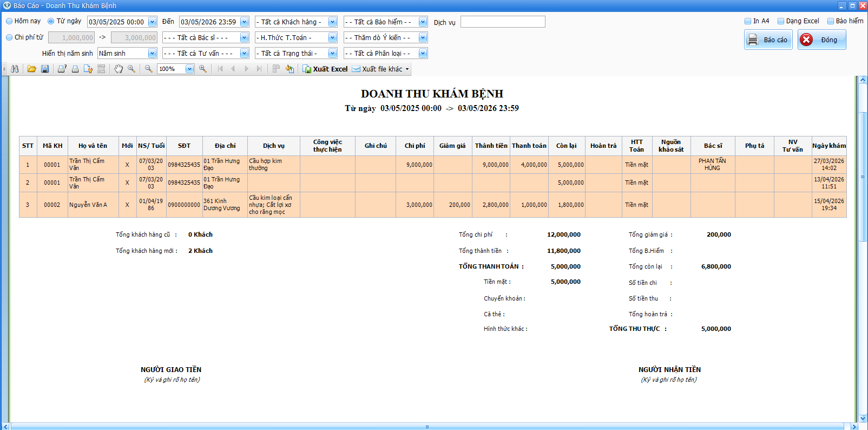Expand the Tất cả Bác sĩ dropdown
Image resolution: width=868 pixels, height=430 pixels.
tap(245, 37)
